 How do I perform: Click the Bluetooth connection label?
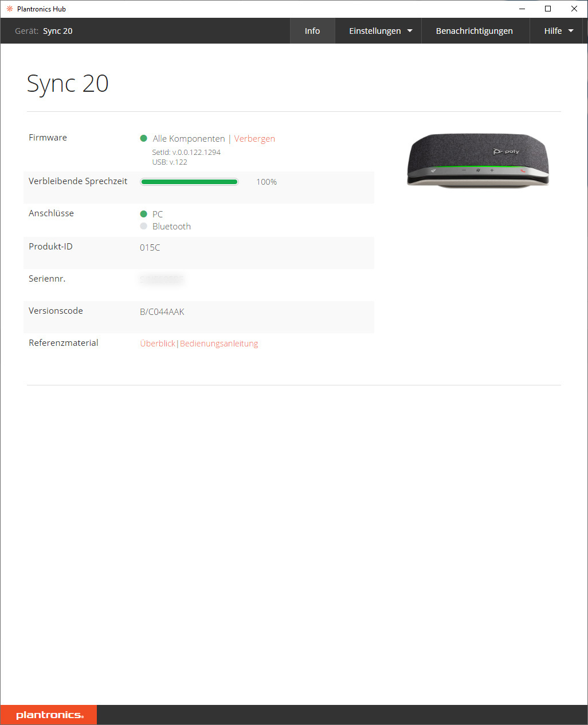171,227
